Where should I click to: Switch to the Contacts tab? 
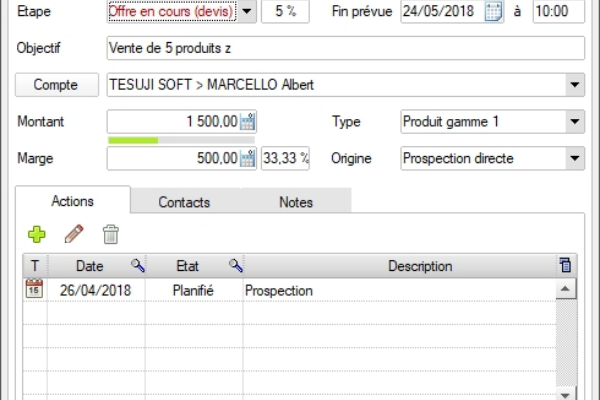pos(184,202)
